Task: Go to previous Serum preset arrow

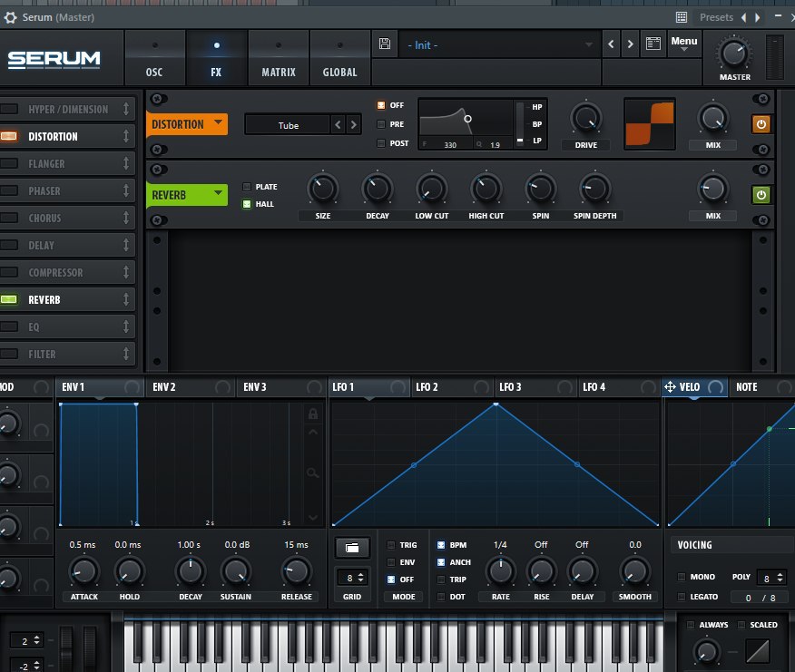Action: 611,44
